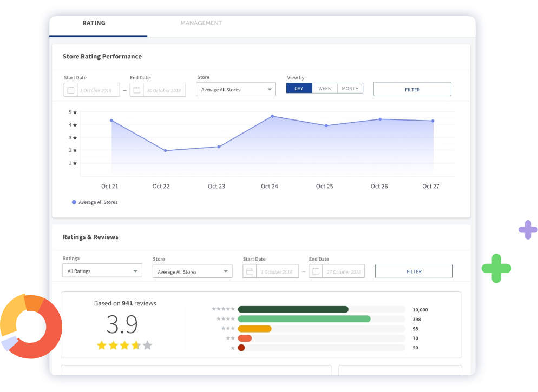Select the RATING tab
The height and width of the screenshot is (392, 538).
point(94,23)
